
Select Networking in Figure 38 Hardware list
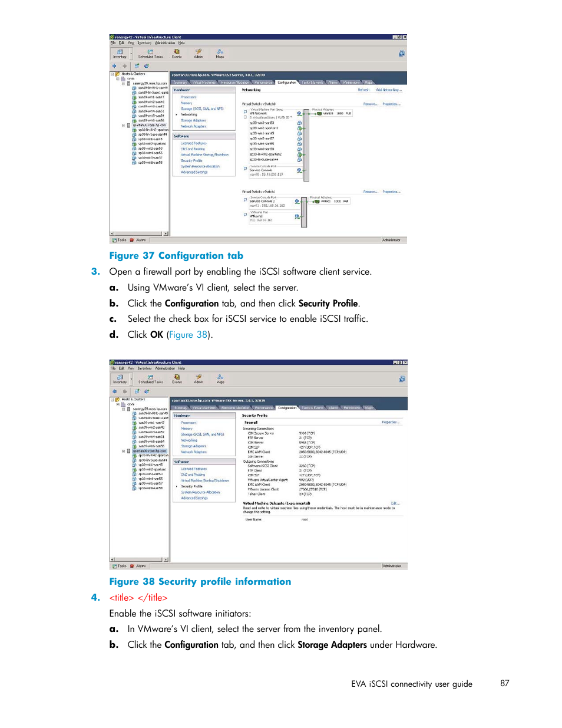coord(189,440)
